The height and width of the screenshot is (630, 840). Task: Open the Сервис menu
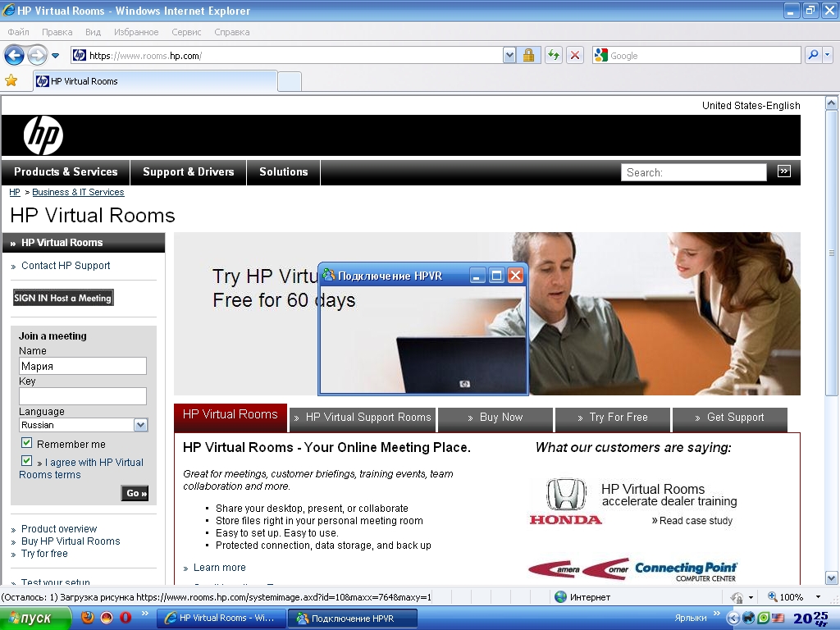[186, 32]
